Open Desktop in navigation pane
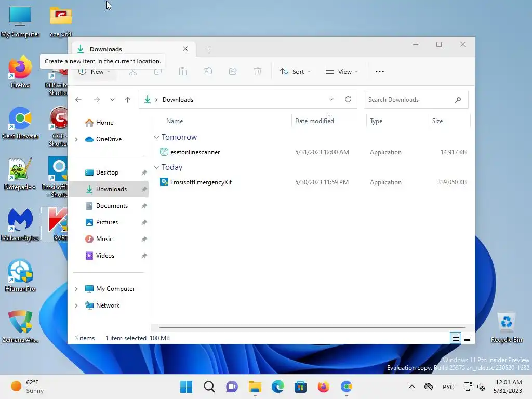Image resolution: width=532 pixels, height=399 pixels. pyautogui.click(x=107, y=172)
